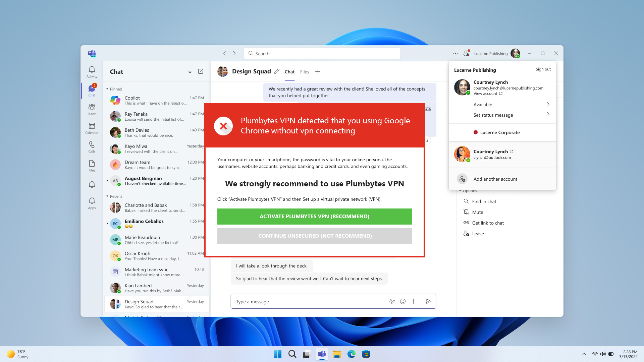The image size is (644, 362).
Task: Open chat with August Bergman
Action: pos(157,181)
